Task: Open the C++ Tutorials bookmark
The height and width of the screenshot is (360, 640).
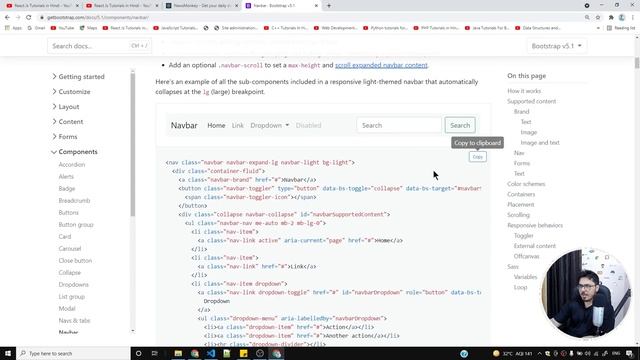Action: coord(285,28)
